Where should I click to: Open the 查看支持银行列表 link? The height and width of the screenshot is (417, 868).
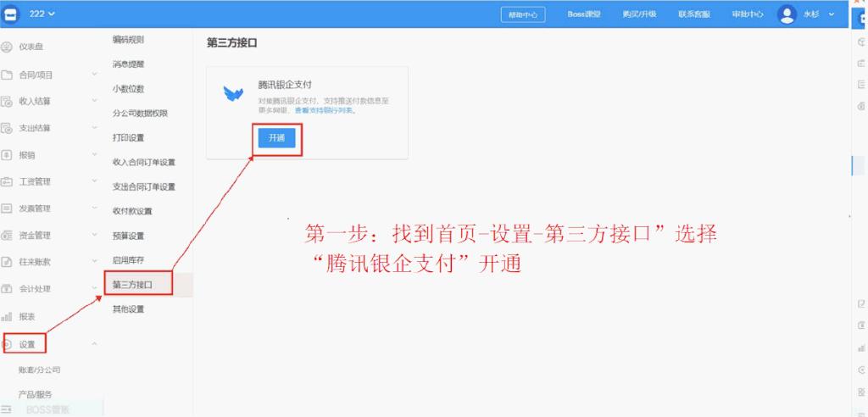coord(325,110)
